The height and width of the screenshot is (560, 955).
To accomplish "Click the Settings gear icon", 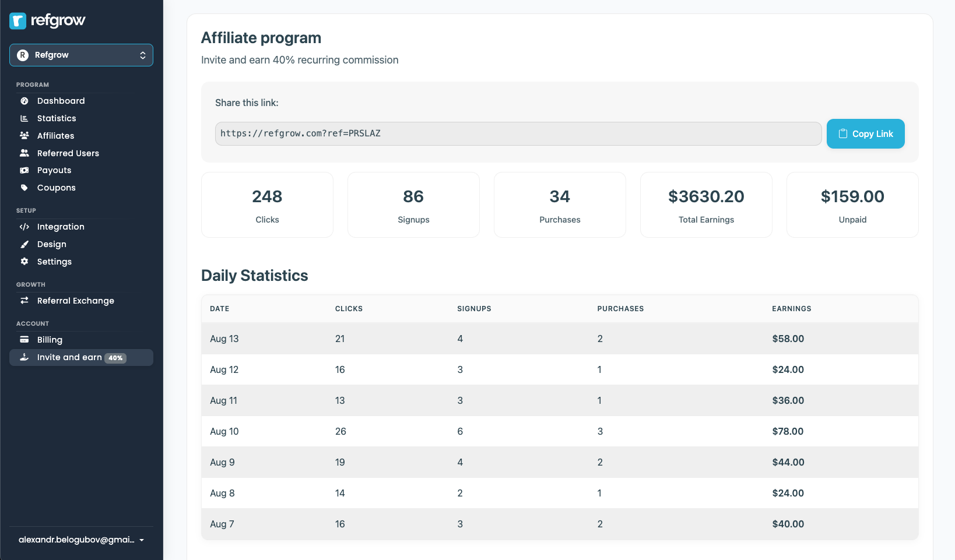I will coord(24,262).
